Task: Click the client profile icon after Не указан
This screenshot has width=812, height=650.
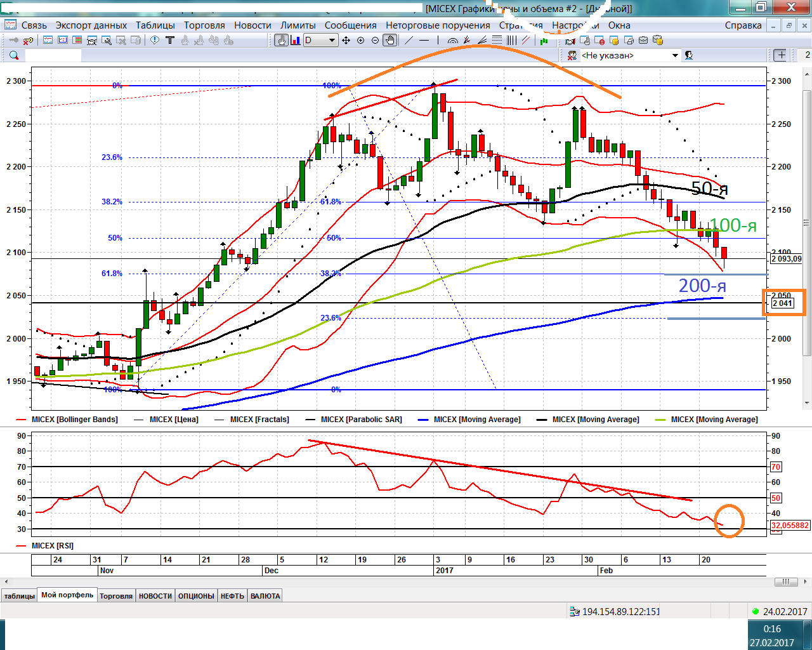Action: click(x=689, y=55)
